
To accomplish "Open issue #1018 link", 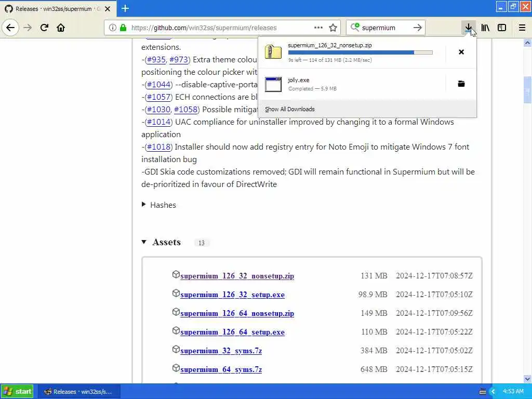I will (158, 147).
